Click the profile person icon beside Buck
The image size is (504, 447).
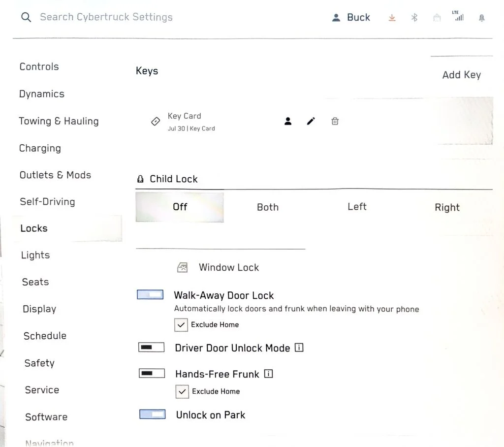(x=336, y=18)
